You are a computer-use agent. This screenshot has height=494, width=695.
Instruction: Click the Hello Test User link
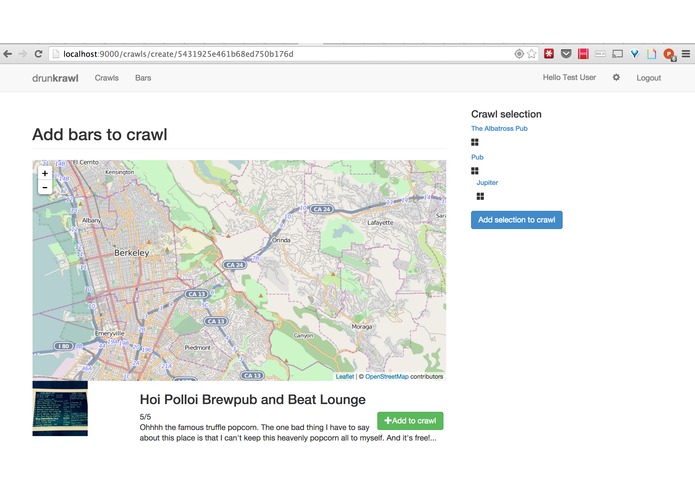pos(569,78)
